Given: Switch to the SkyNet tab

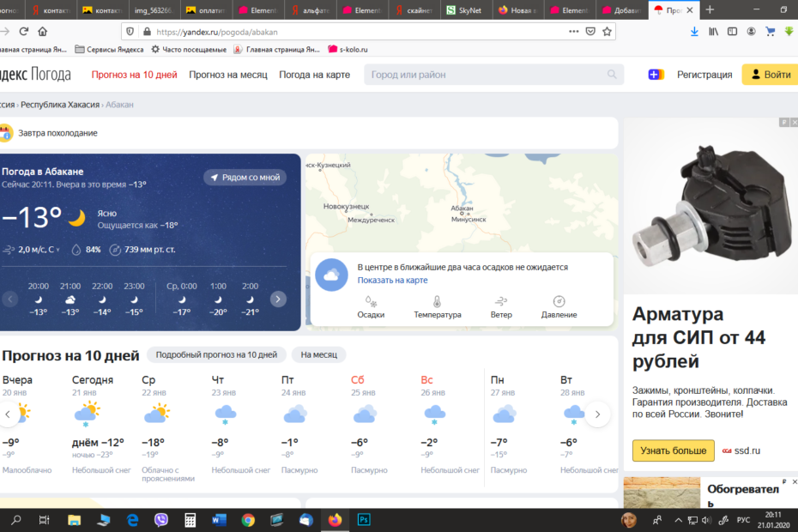Looking at the screenshot, I should (466, 10).
